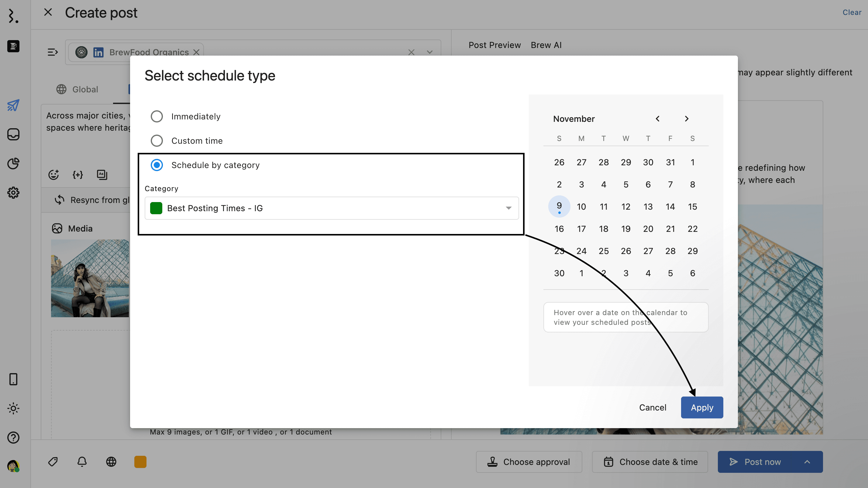868x488 pixels.
Task: Click the help question mark icon
Action: [13, 438]
